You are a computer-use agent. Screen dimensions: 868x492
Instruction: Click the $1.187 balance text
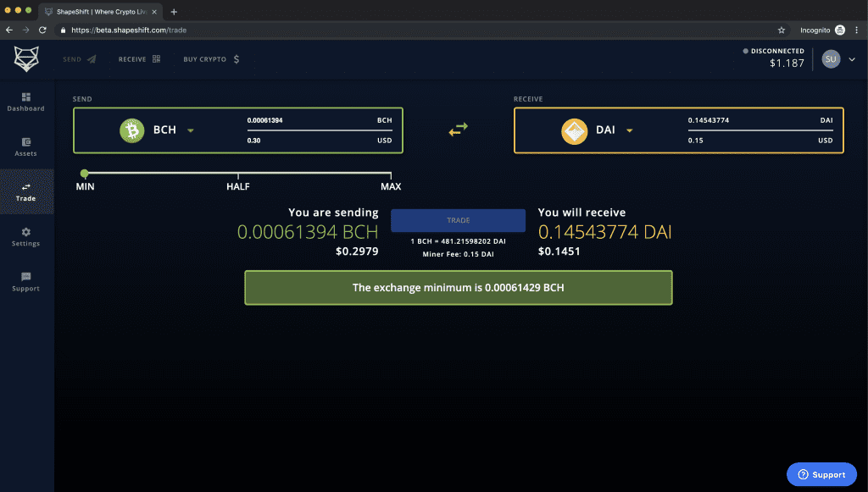click(x=787, y=63)
